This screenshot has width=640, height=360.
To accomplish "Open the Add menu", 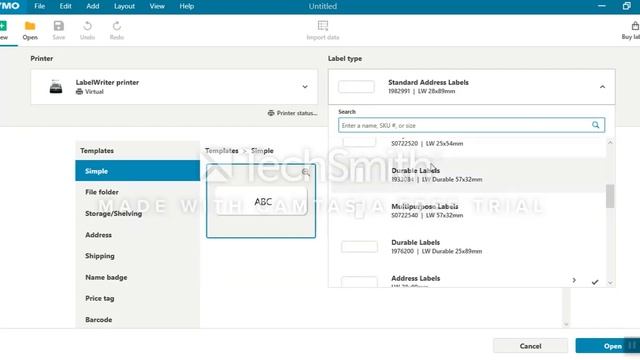I will coord(93,6).
